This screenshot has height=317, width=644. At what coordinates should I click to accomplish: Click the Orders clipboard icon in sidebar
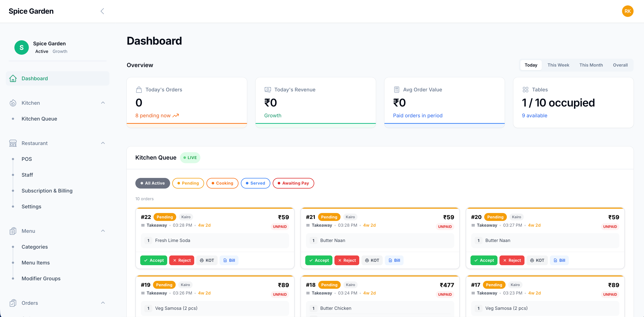coord(13,303)
